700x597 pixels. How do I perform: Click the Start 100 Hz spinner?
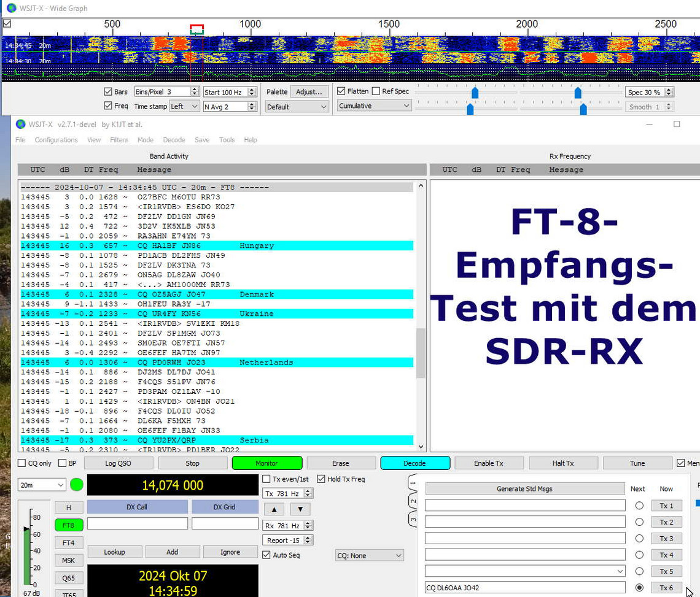230,92
